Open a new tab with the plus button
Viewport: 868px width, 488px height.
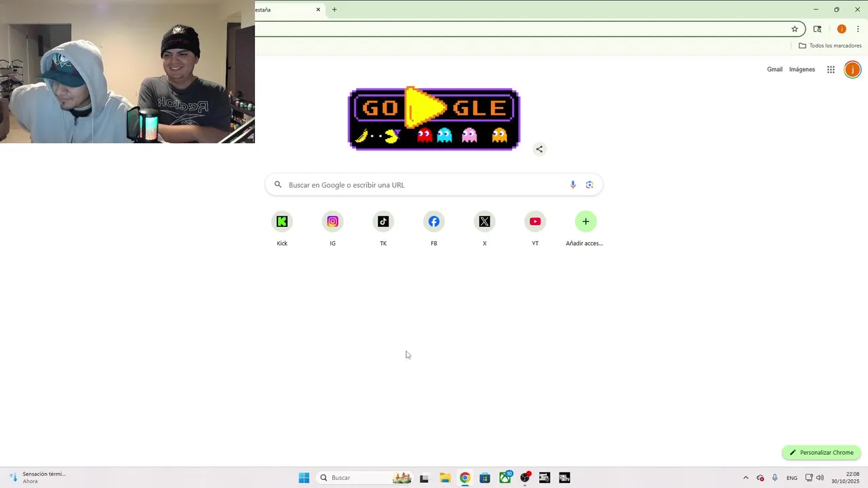coord(334,9)
